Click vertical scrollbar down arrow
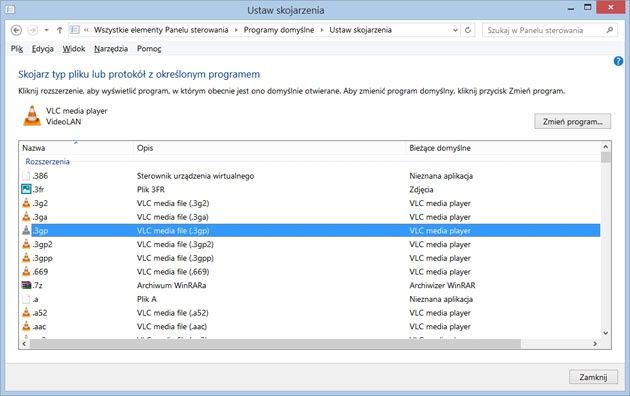 click(606, 333)
